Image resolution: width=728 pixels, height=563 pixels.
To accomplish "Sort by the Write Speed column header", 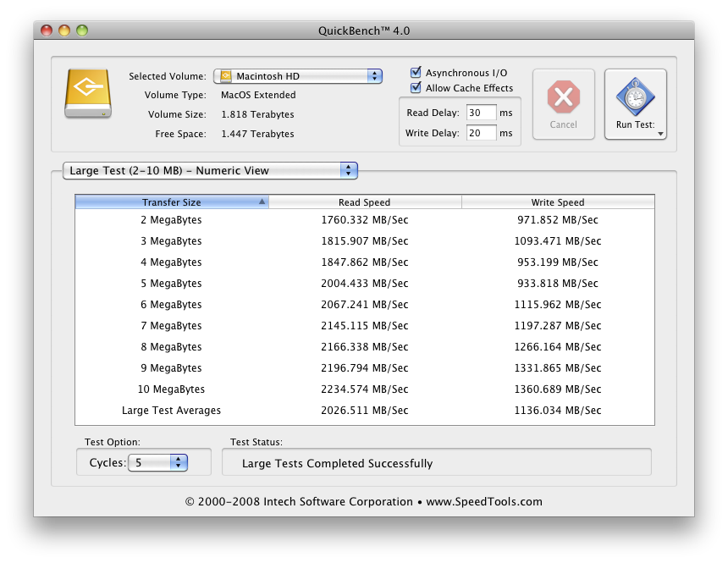I will (x=558, y=202).
